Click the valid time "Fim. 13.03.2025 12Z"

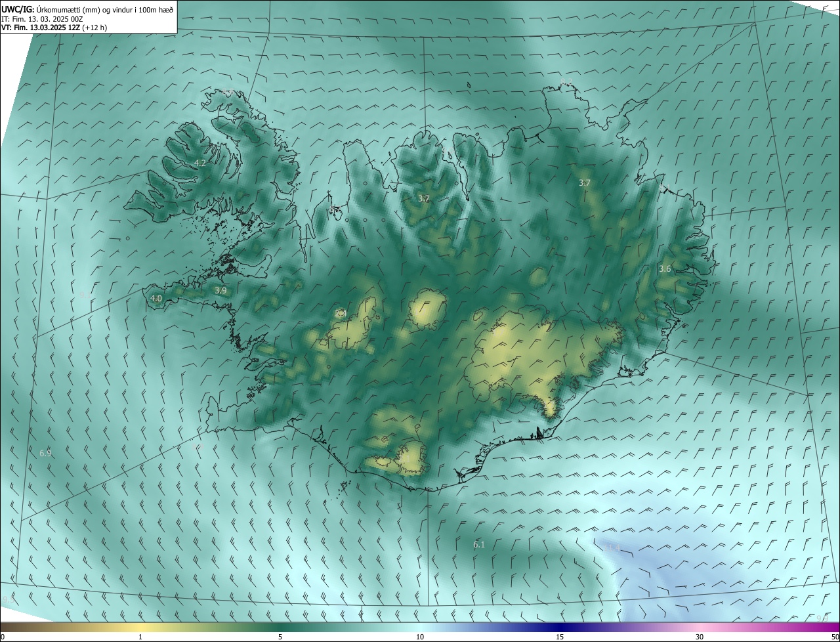47,28
